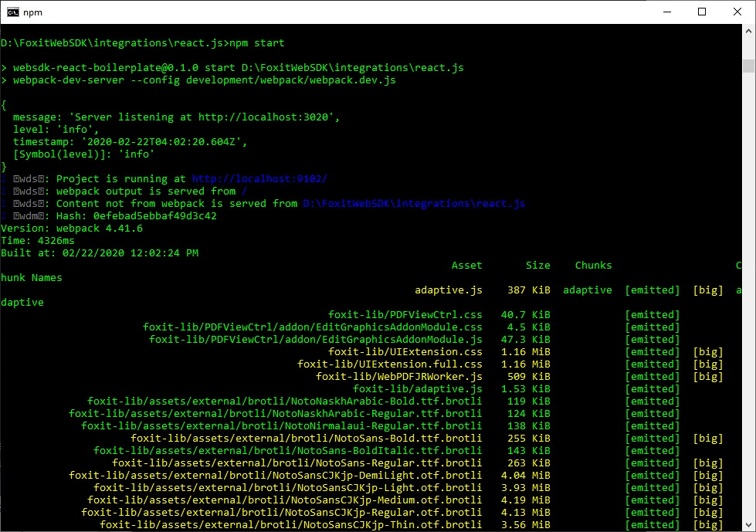
Task: Click NotoSansCJKjp-Regular.otf.brotli asset
Action: [x=282, y=513]
